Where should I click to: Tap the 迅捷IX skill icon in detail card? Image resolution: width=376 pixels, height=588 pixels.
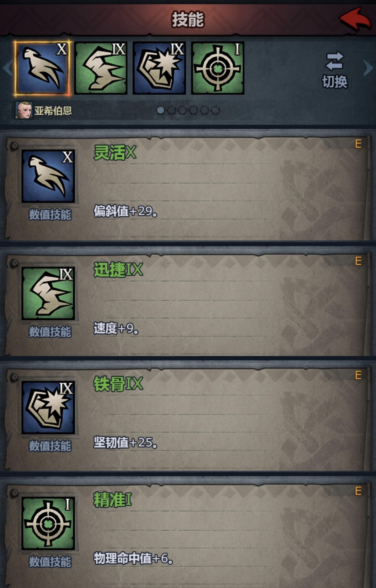click(x=48, y=293)
